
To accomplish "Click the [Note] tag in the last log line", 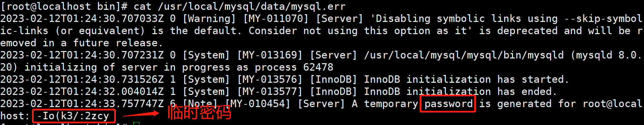I will (x=200, y=104).
